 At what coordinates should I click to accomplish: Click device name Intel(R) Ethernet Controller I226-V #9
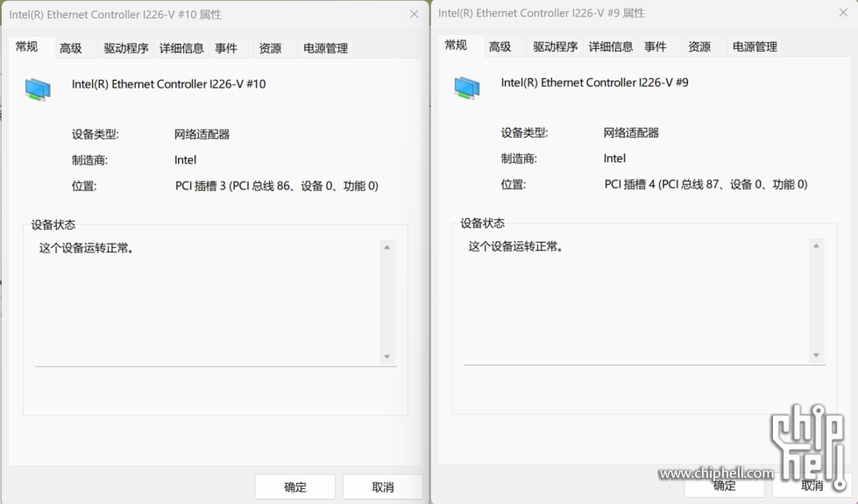[595, 82]
